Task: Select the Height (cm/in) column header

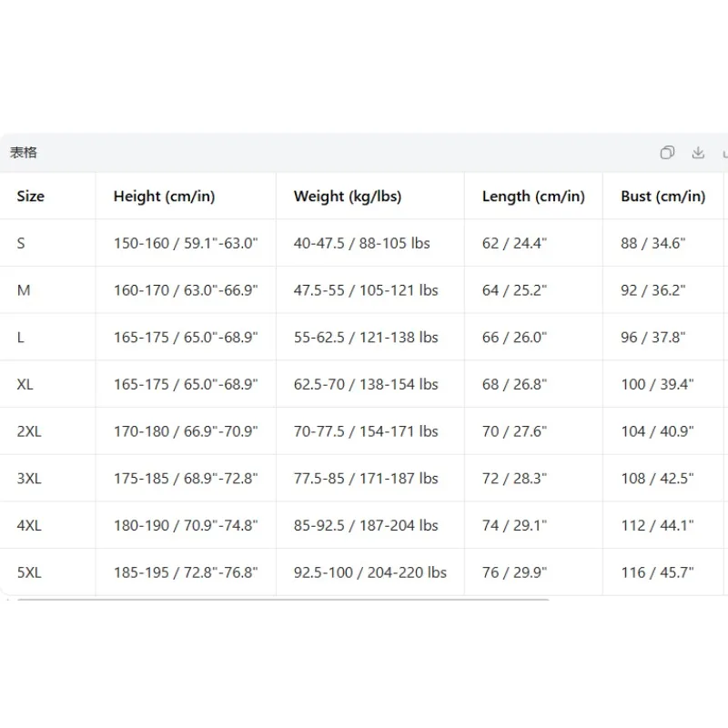Action: pos(165,197)
